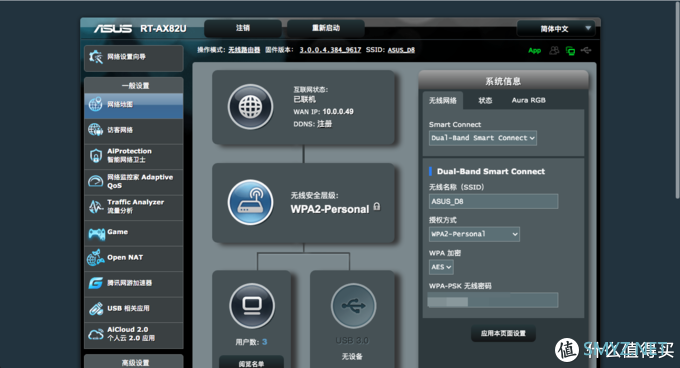The width and height of the screenshot is (680, 368).
Task: Open the Open NAT icon
Action: pos(95,257)
